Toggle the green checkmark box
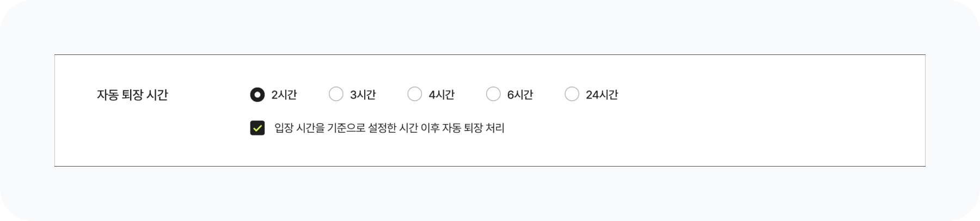Screen dimensions: 980x221 click(258, 128)
